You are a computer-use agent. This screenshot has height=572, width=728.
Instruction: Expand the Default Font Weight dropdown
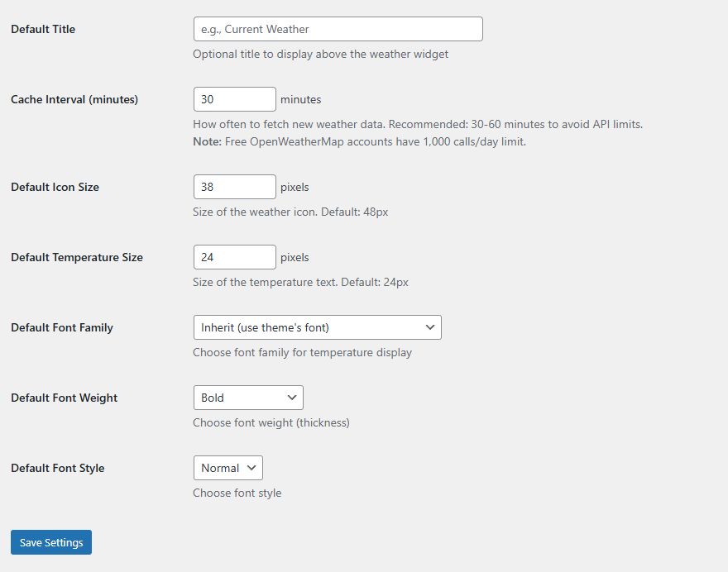point(247,398)
